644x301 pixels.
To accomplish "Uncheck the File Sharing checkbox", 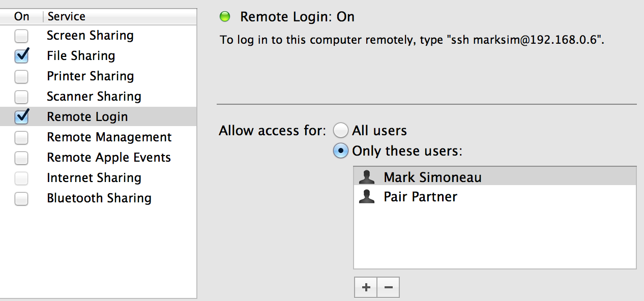I will [x=21, y=55].
